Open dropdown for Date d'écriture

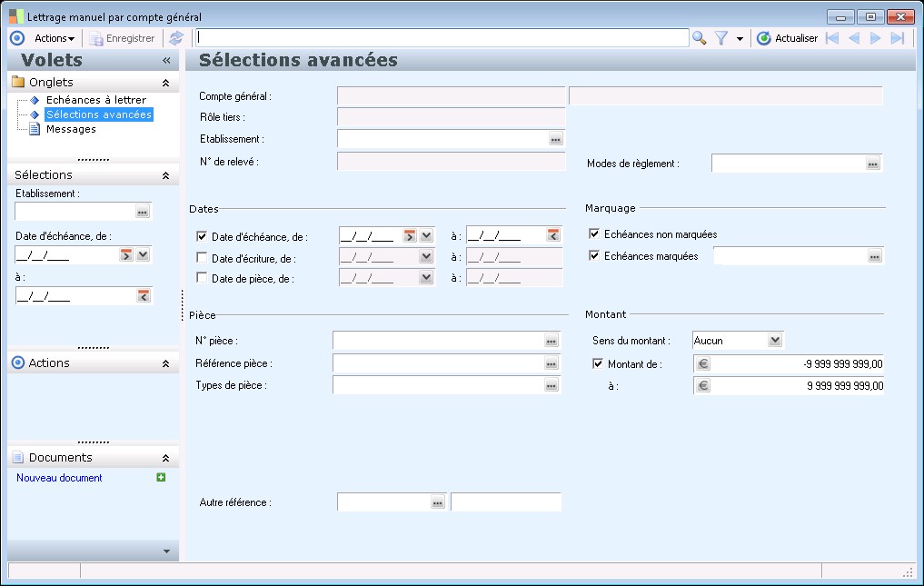click(x=426, y=256)
